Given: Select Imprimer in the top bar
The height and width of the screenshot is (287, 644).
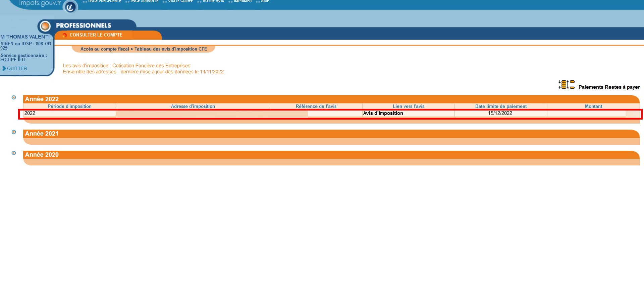Looking at the screenshot, I should (243, 1).
